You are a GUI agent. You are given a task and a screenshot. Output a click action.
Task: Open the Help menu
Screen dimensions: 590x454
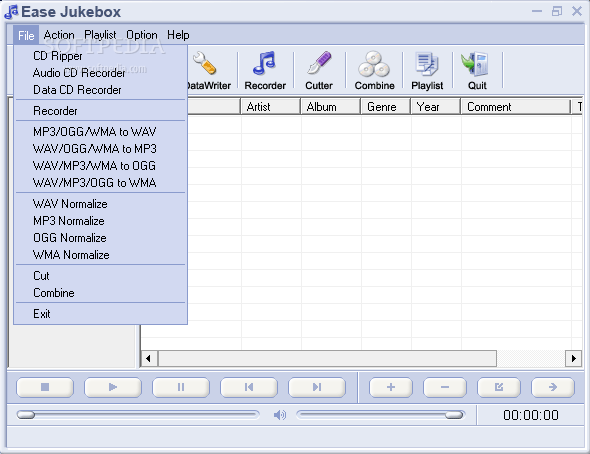click(178, 35)
